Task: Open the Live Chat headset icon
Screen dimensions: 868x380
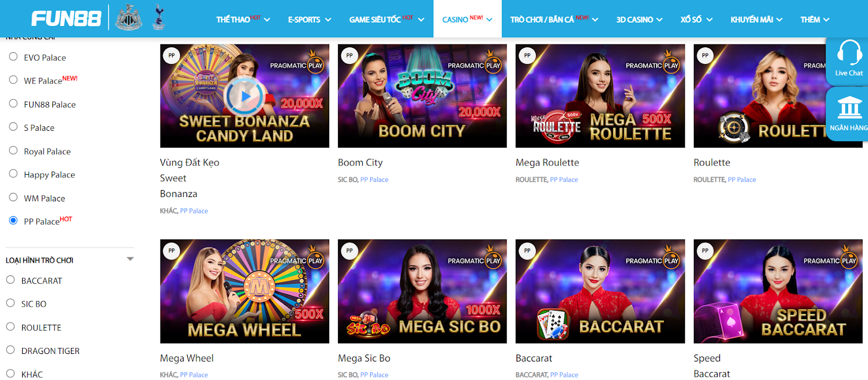Action: (849, 53)
